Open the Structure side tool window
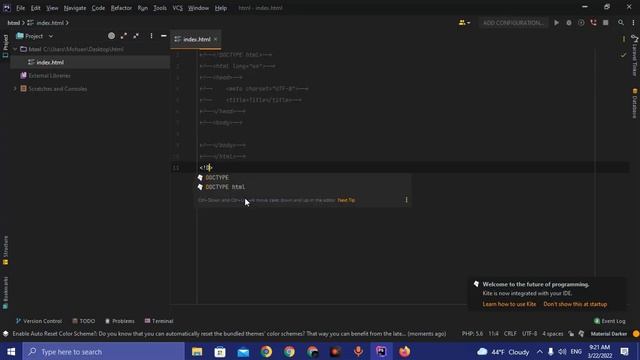Screen dimensions: 640x360 6,250
